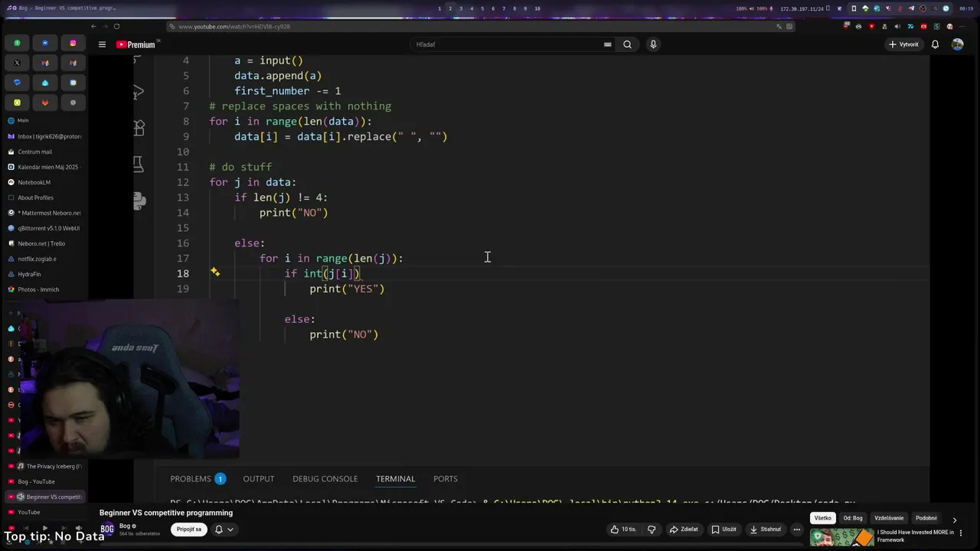The image size is (980, 551).
Task: Click the translate page icon in address bar
Action: click(779, 26)
